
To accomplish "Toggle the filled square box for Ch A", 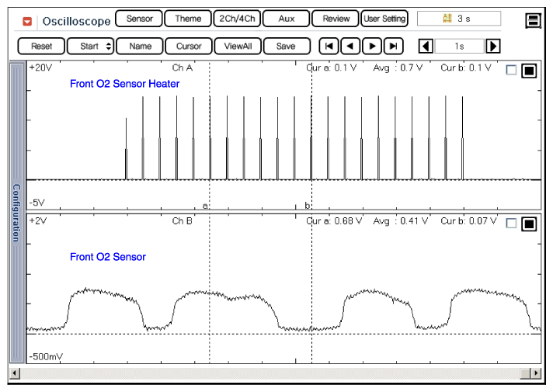I will pyautogui.click(x=529, y=71).
